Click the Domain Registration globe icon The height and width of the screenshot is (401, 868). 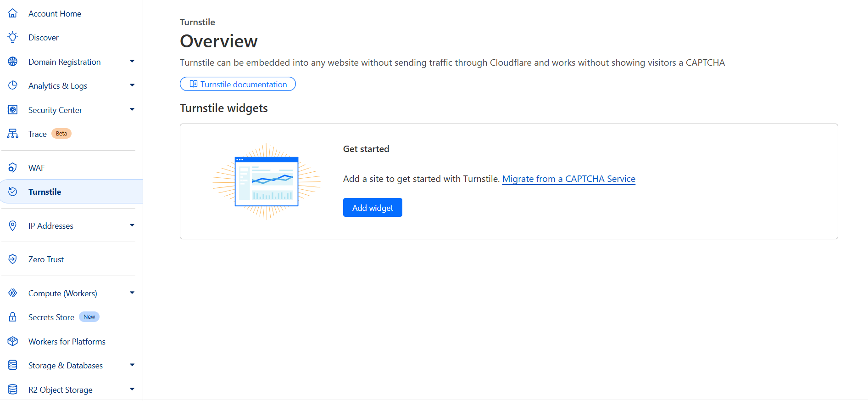click(x=13, y=62)
